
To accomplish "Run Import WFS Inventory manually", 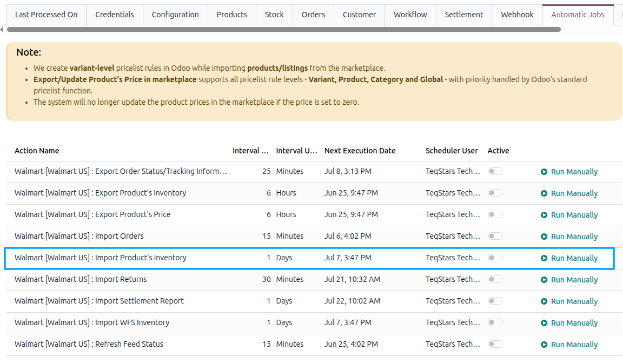I will (x=569, y=323).
